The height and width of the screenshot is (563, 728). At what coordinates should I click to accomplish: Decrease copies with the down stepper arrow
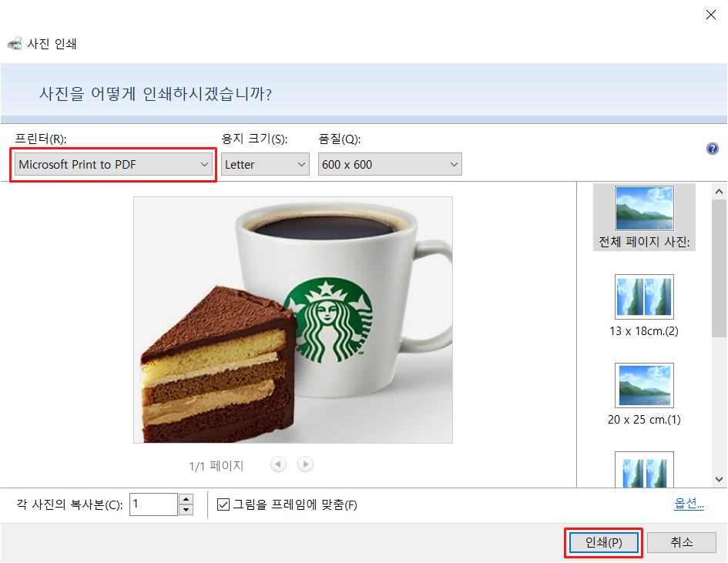186,510
